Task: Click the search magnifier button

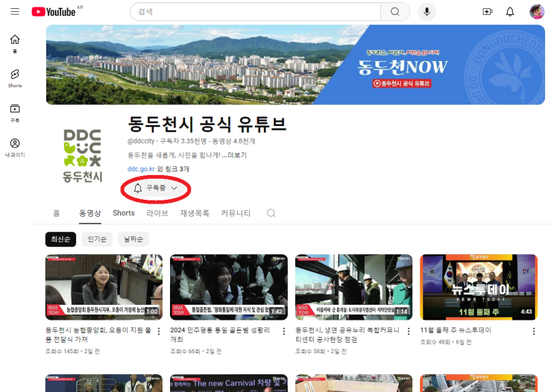Action: tap(395, 12)
